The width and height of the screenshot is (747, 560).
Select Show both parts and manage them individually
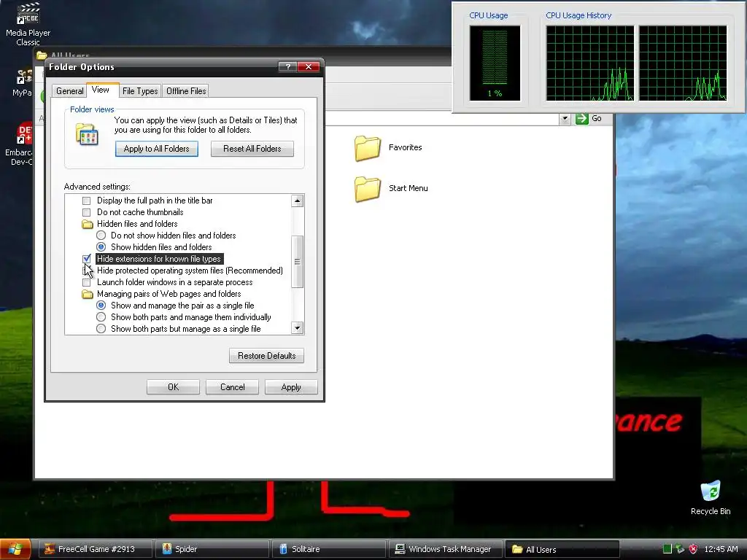[x=101, y=317]
